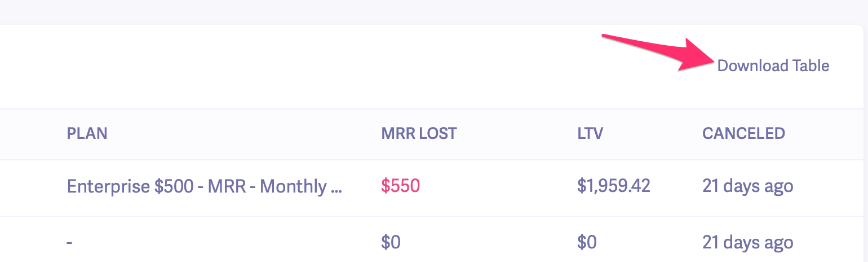The image size is (868, 262).
Task: Click the dash plan cell in second row
Action: pyautogui.click(x=69, y=243)
